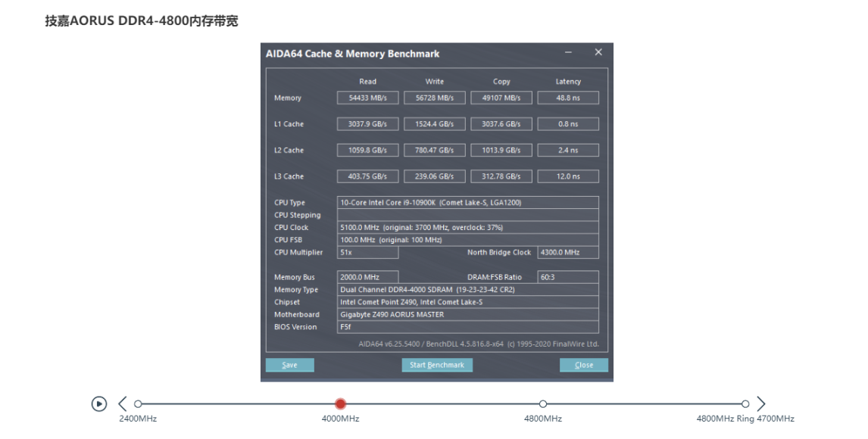
Task: Click Memory Latency value 48.8 ns
Action: point(568,98)
